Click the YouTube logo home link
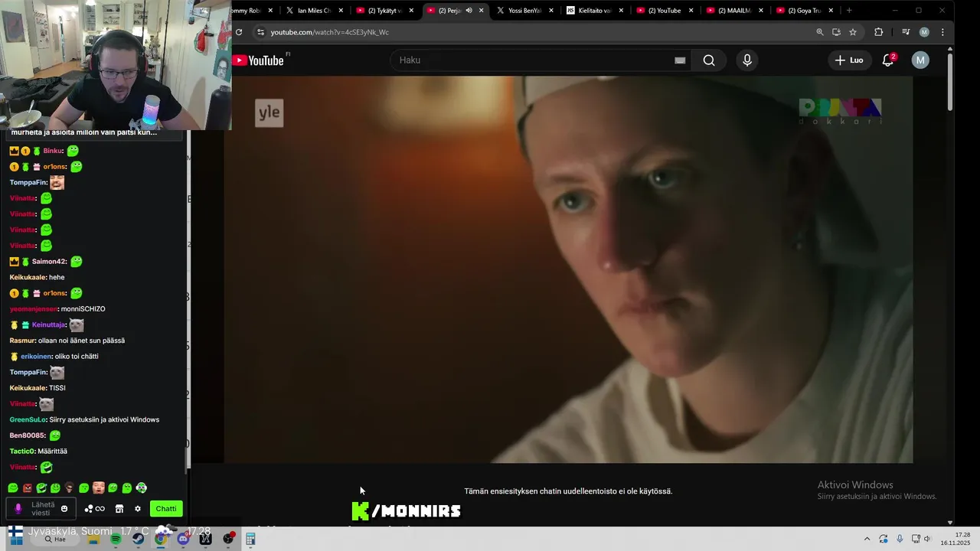Image resolution: width=980 pixels, height=551 pixels. [x=258, y=60]
